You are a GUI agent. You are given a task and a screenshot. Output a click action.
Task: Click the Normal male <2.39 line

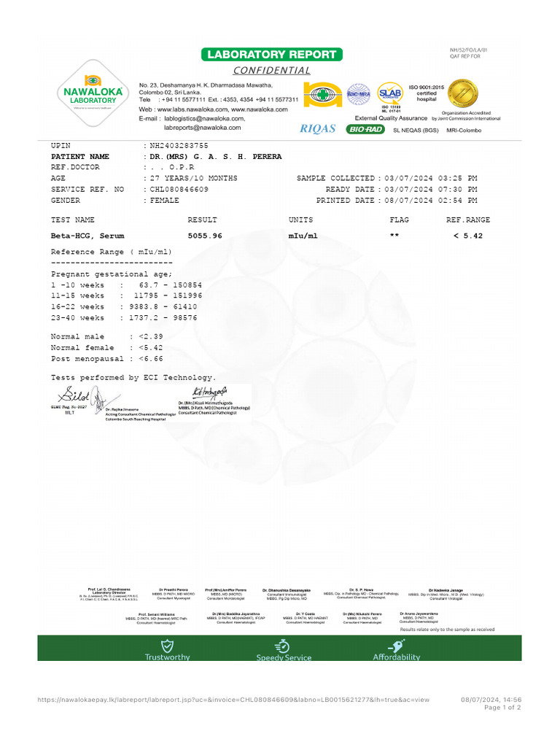pyautogui.click(x=106, y=336)
